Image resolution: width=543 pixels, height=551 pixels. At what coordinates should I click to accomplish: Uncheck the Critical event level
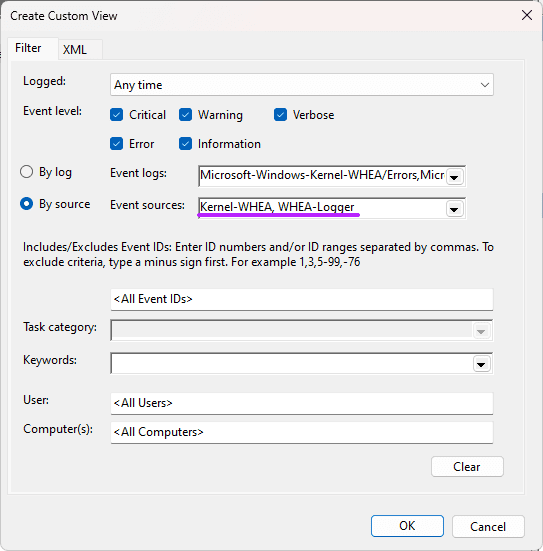coord(116,115)
